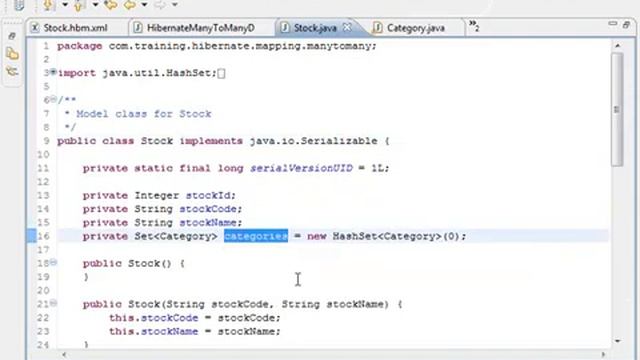Image resolution: width=640 pixels, height=360 pixels.
Task: Click class name 'Stock' on line 9
Action: tap(157, 141)
